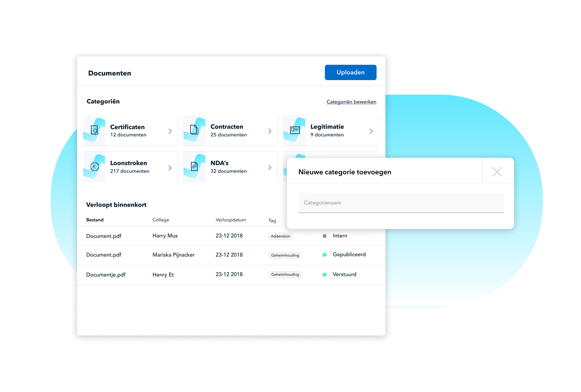The image size is (581, 392).
Task: Click the Gepubliceerd status label
Action: [x=349, y=255]
